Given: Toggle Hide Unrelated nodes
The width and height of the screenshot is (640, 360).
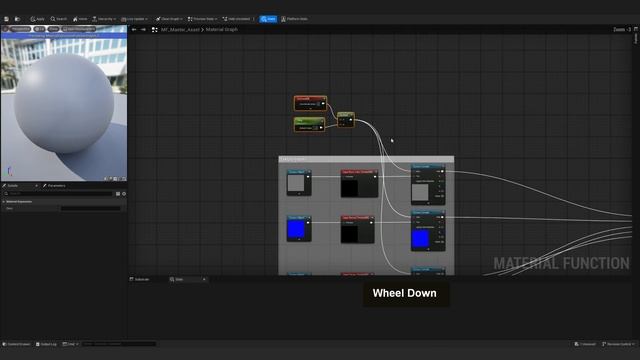Looking at the screenshot, I should (237, 19).
